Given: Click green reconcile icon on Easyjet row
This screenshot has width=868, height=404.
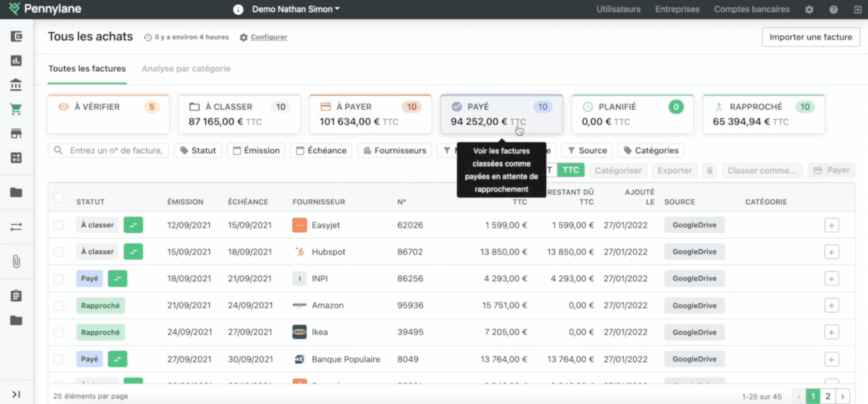Looking at the screenshot, I should tap(133, 225).
